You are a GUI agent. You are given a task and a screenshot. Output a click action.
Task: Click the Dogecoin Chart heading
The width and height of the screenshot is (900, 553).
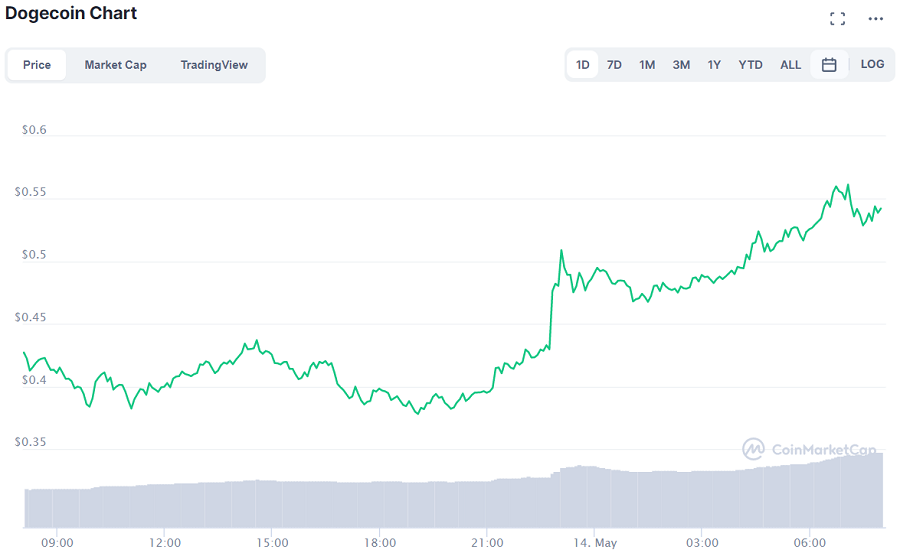click(x=71, y=14)
